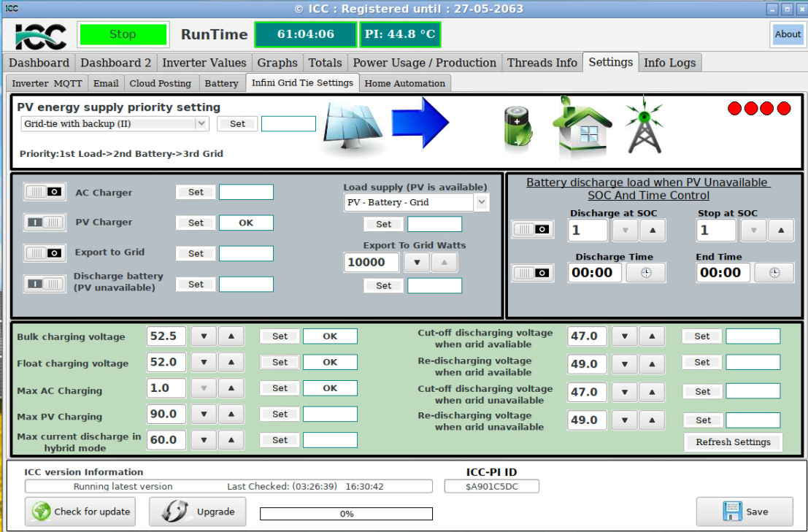This screenshot has height=532, width=808.
Task: Click the Refresh Settings button
Action: [733, 442]
